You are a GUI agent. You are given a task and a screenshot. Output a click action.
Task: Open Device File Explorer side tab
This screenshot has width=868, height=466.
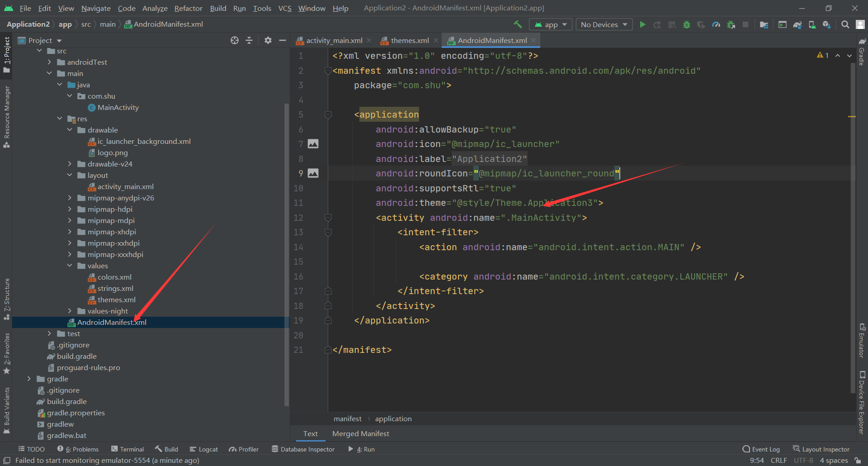click(x=862, y=402)
